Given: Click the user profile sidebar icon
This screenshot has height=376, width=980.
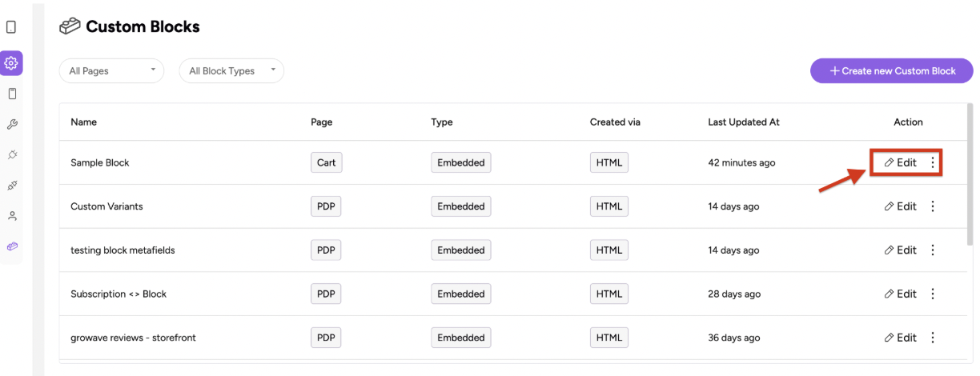Looking at the screenshot, I should (11, 216).
